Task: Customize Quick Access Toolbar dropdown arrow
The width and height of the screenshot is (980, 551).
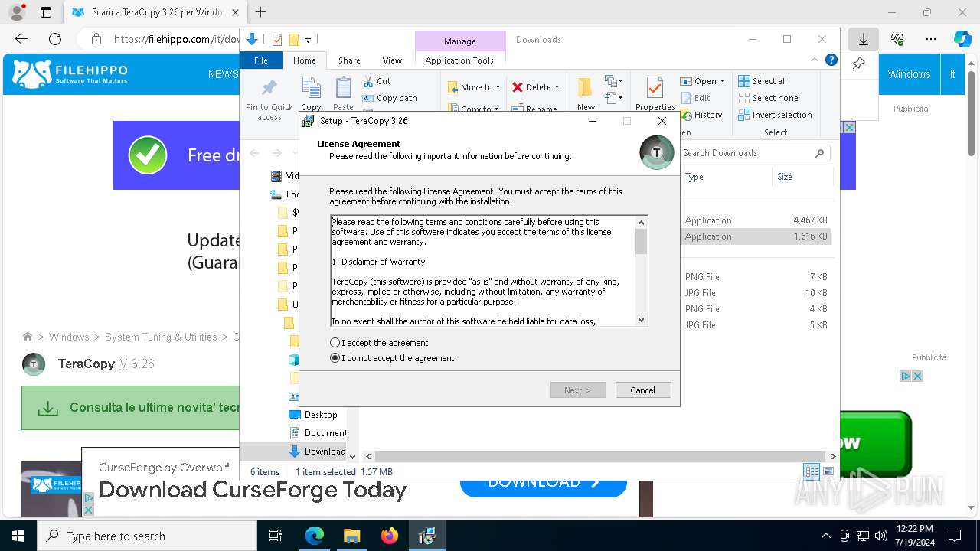Action: click(x=308, y=40)
